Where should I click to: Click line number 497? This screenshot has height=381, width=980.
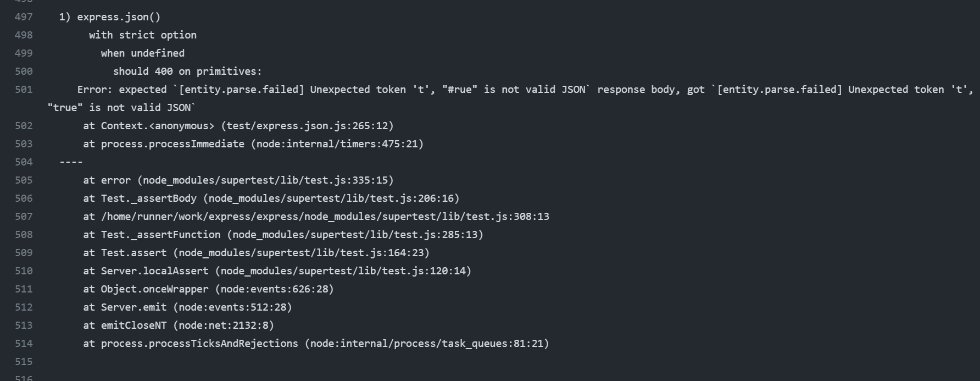(24, 17)
